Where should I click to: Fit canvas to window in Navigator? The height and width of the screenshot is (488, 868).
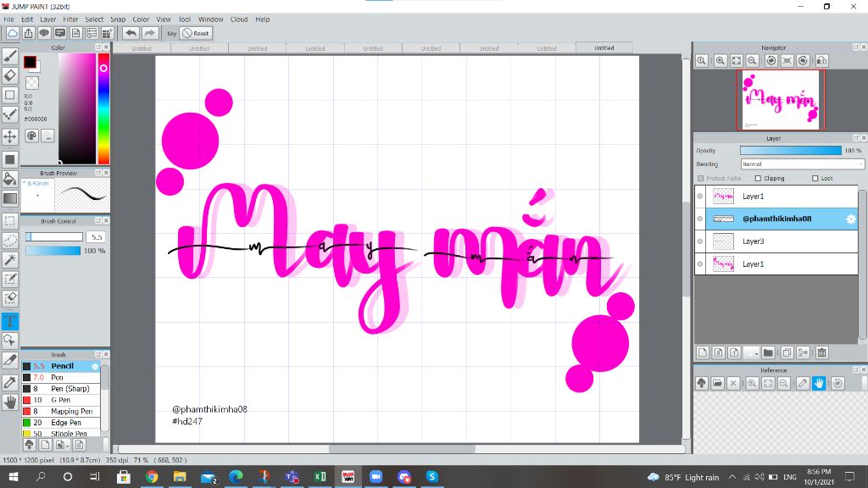pyautogui.click(x=736, y=61)
